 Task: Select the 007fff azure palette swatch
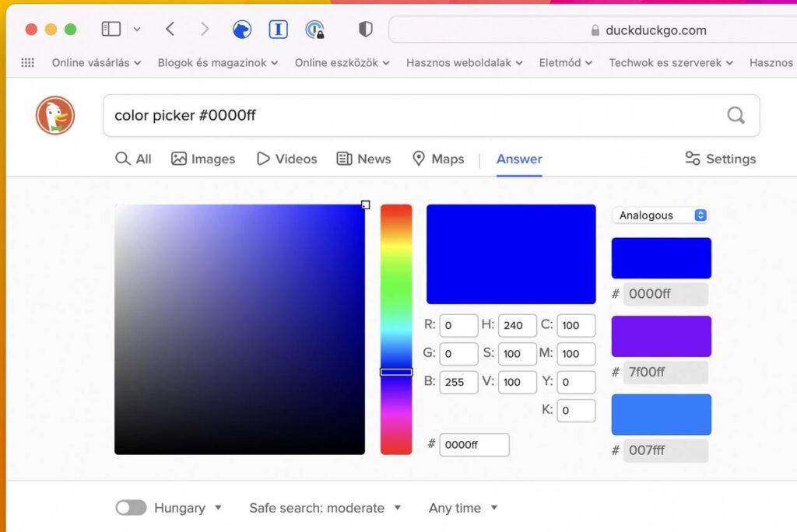[662, 415]
